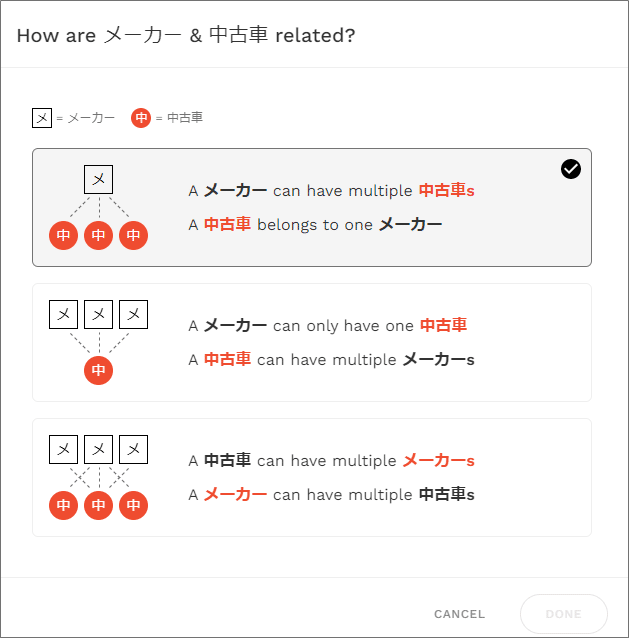Screen dimensions: 629x638
Task: Click the middle メ box in third diagram
Action: coord(98,450)
